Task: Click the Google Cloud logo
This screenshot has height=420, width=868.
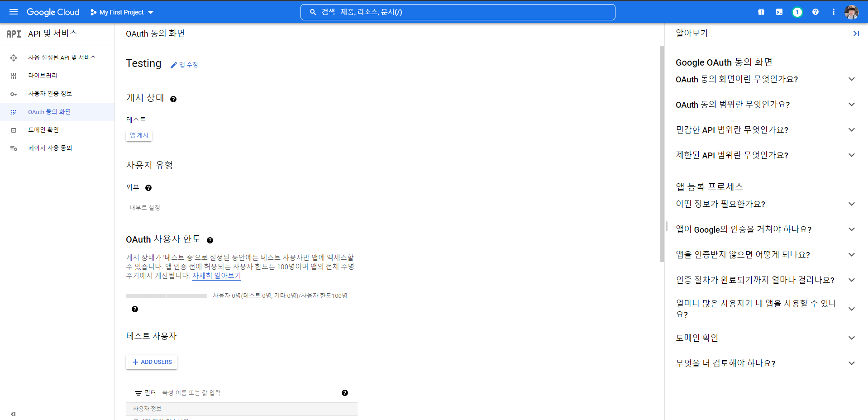Action: click(53, 12)
